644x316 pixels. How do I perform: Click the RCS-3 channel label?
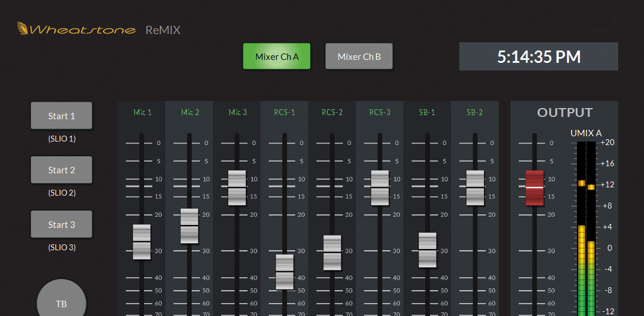pyautogui.click(x=381, y=112)
